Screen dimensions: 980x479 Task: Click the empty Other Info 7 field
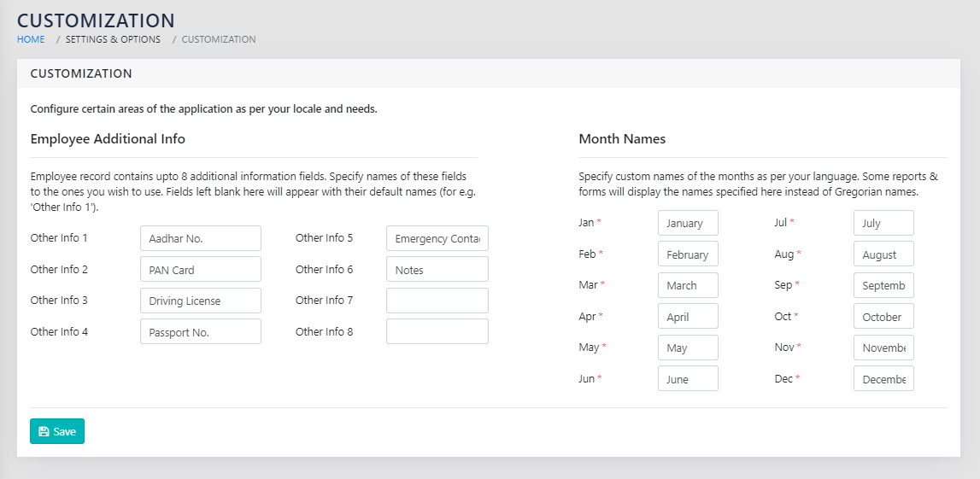pos(437,301)
